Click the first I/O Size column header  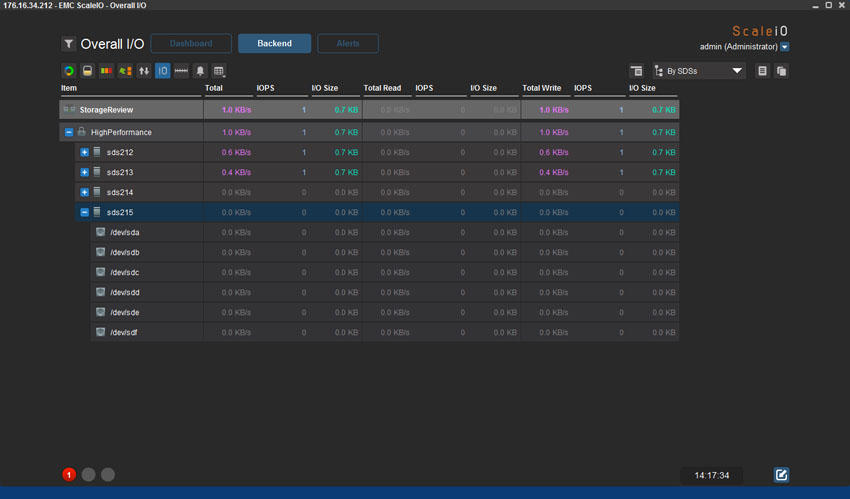[325, 88]
